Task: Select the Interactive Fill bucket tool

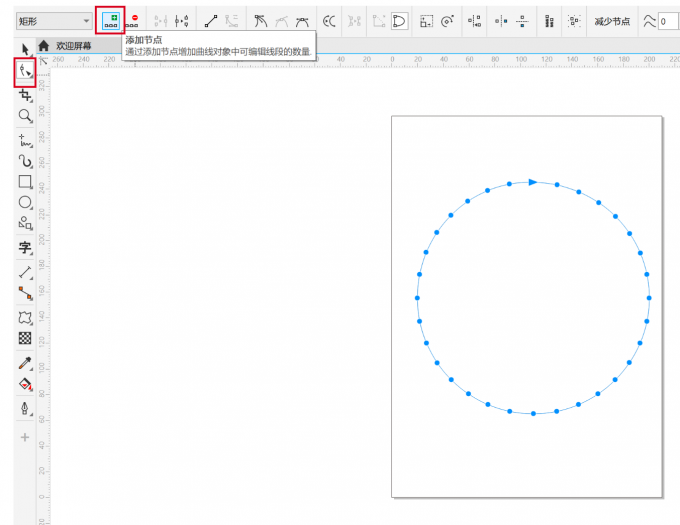Action: (x=25, y=384)
